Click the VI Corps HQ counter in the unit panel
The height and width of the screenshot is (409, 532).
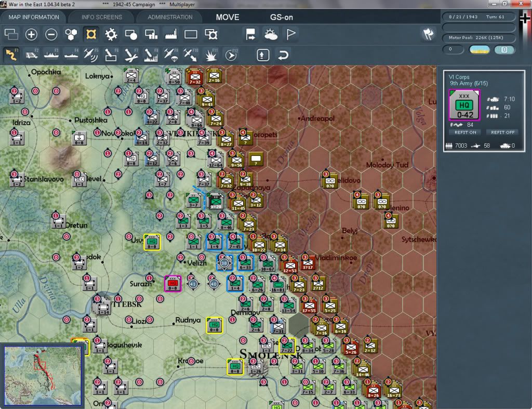click(464, 105)
